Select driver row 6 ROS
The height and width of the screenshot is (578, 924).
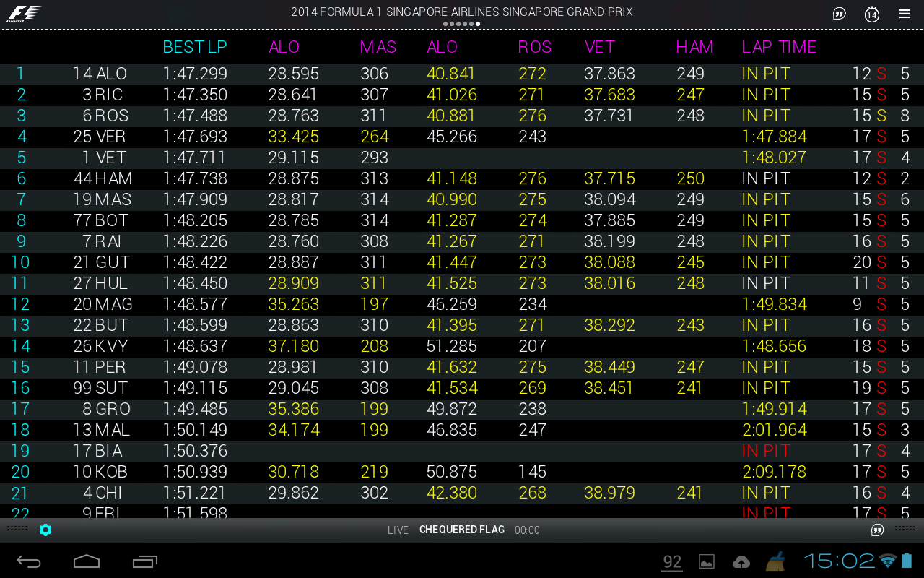pos(462,116)
